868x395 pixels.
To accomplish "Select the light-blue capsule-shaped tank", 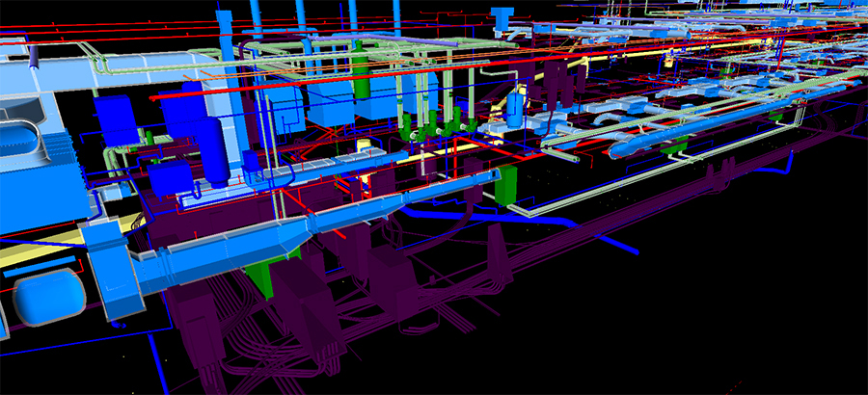I will pyautogui.click(x=50, y=297).
